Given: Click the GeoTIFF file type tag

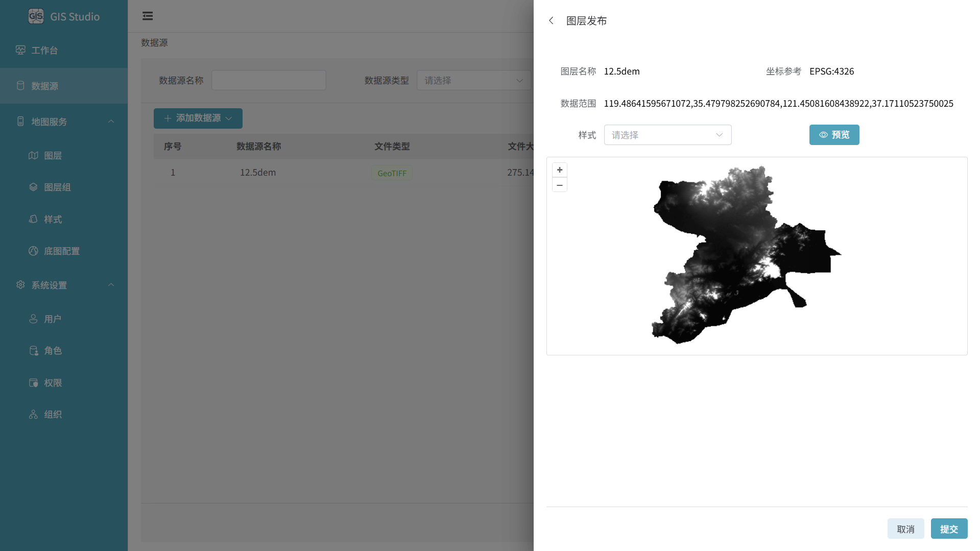Looking at the screenshot, I should [x=392, y=173].
